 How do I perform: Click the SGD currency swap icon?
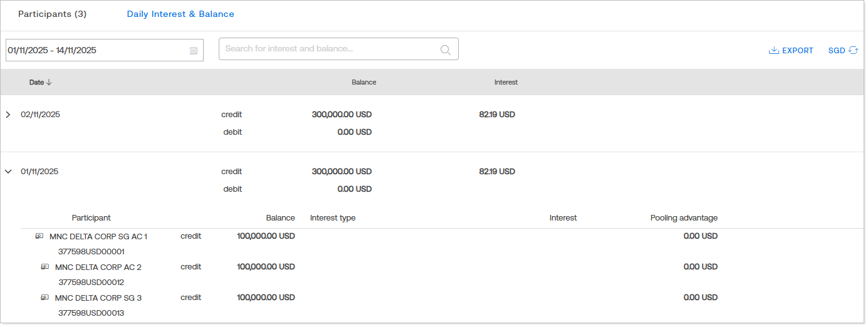[x=853, y=50]
